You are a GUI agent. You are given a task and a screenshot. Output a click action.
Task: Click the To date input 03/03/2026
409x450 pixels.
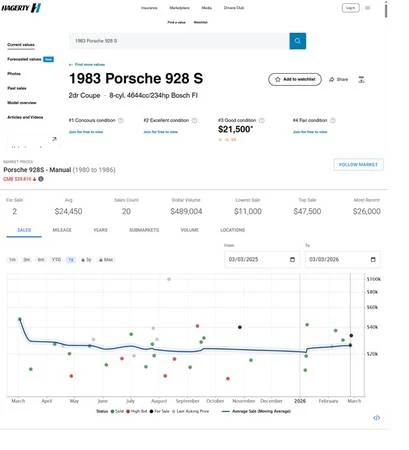(342, 260)
